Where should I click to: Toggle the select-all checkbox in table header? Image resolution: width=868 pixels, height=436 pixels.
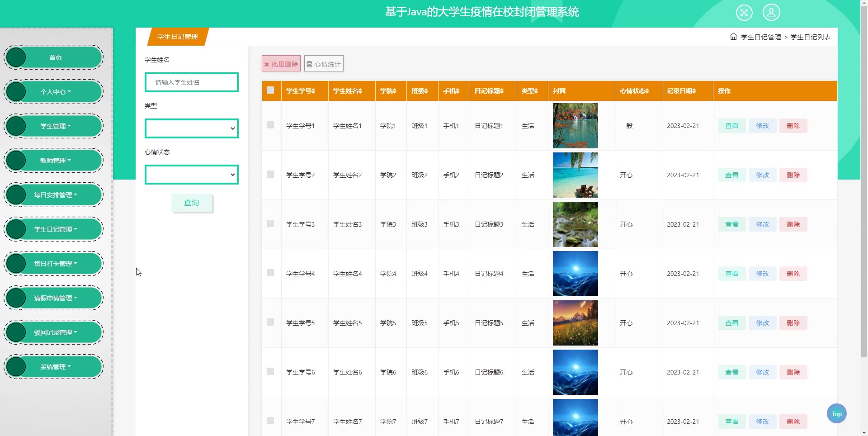(270, 90)
